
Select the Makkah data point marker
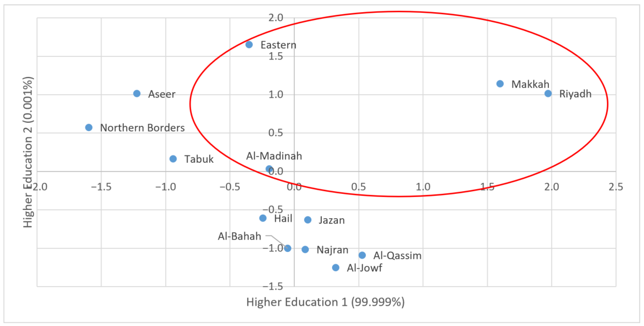coord(500,84)
